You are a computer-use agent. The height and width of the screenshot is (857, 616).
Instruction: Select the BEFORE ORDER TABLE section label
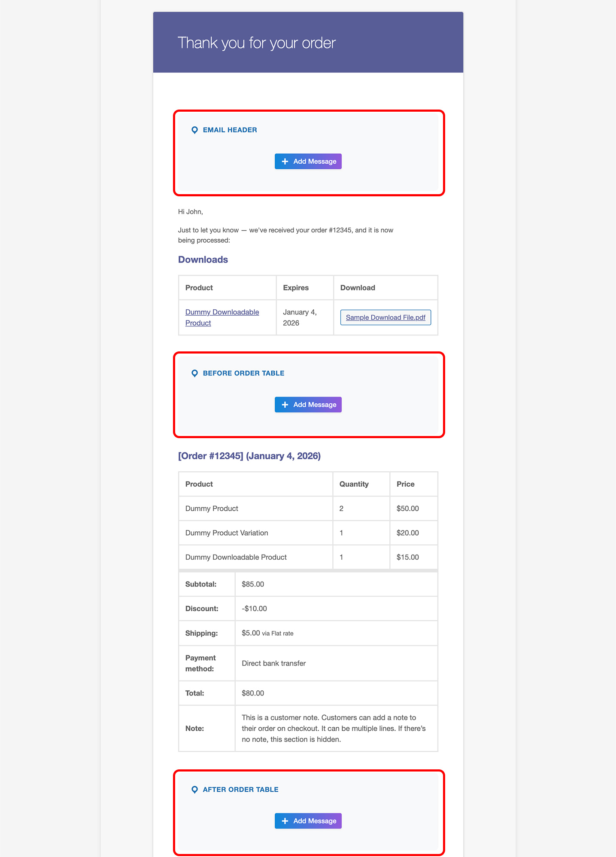(243, 373)
